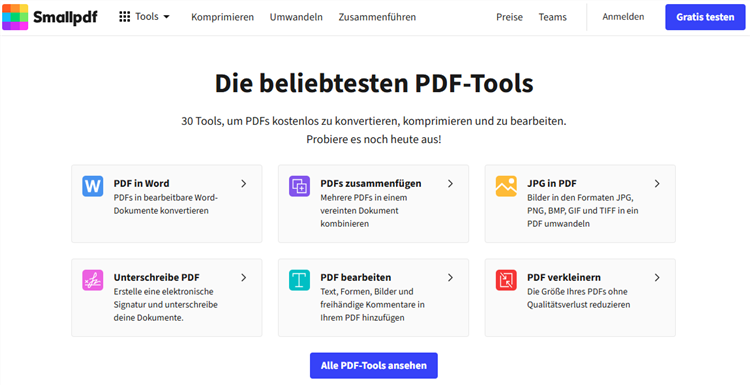Open the Unterschreibe PDF title

pyautogui.click(x=156, y=277)
